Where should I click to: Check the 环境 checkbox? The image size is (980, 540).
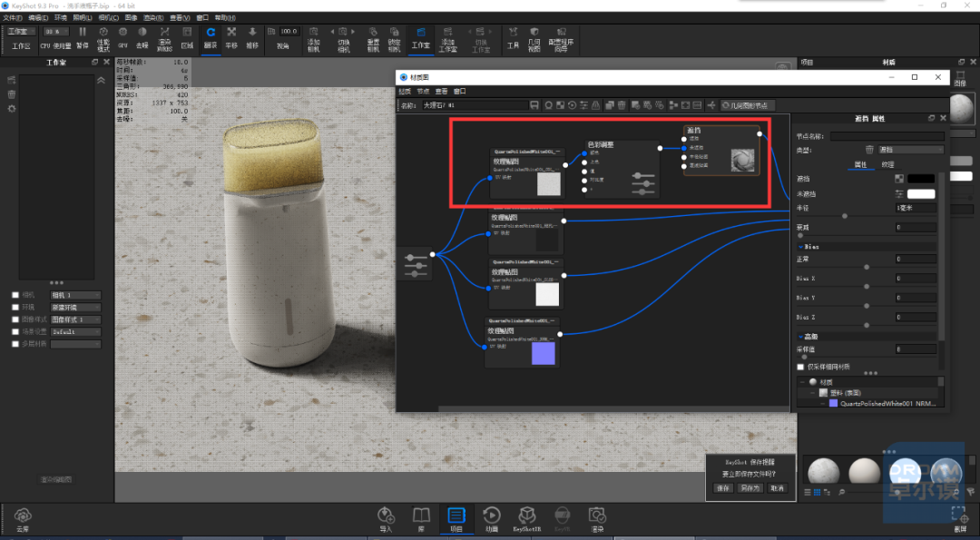[15, 307]
